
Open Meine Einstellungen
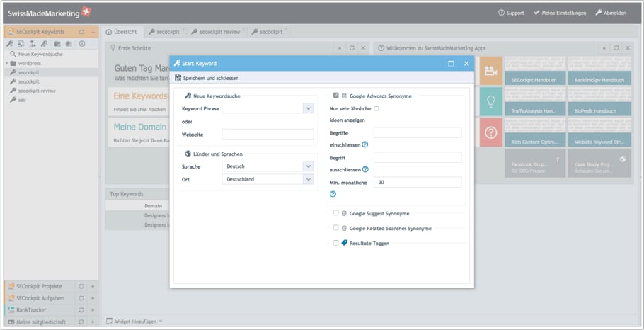pos(560,13)
